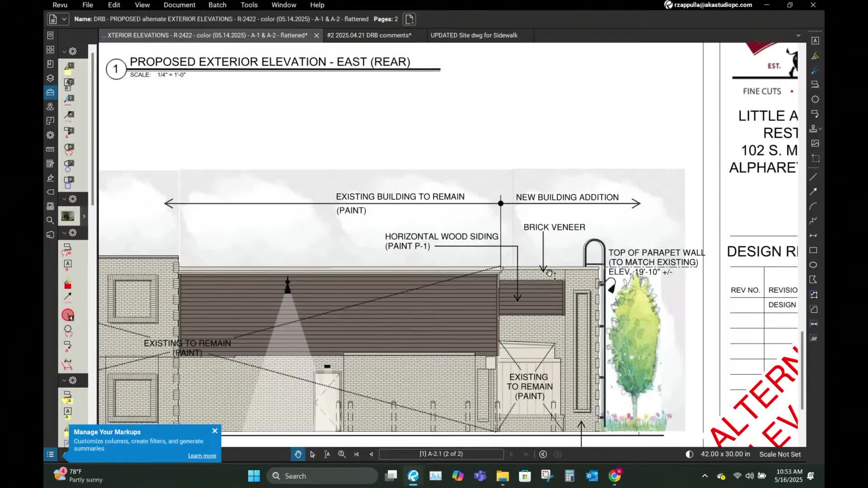868x488 pixels.
Task: Select the Polyline tool
Action: (813, 221)
